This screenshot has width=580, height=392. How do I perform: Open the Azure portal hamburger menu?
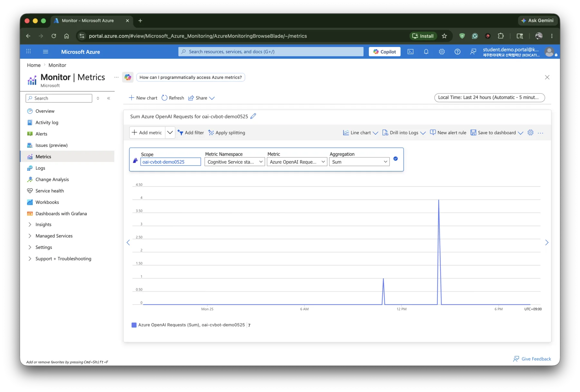click(x=45, y=52)
